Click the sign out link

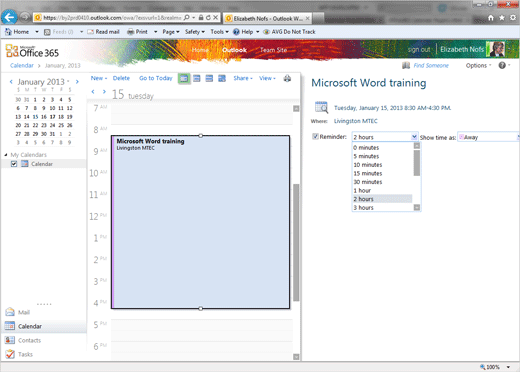coord(419,49)
